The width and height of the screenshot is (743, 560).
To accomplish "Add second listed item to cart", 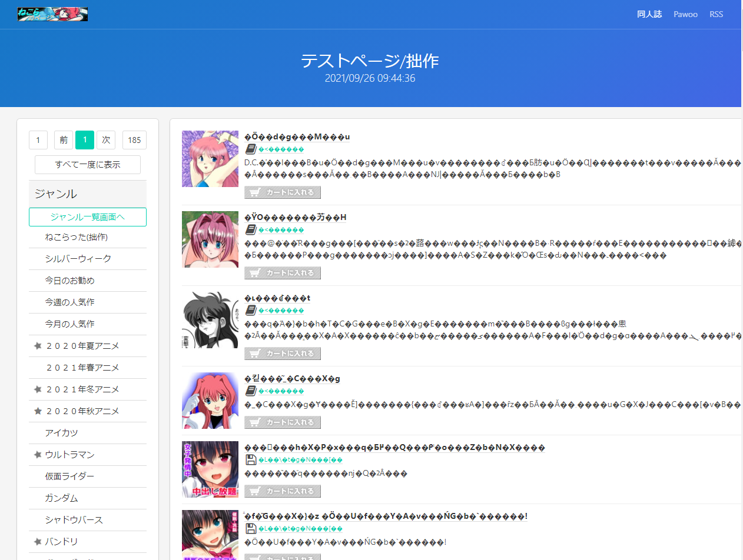I will point(283,273).
